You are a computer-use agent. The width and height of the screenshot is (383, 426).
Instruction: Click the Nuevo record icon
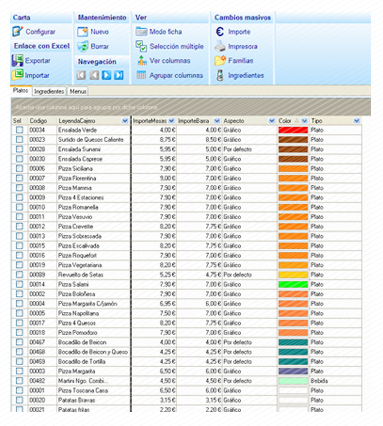click(82, 32)
